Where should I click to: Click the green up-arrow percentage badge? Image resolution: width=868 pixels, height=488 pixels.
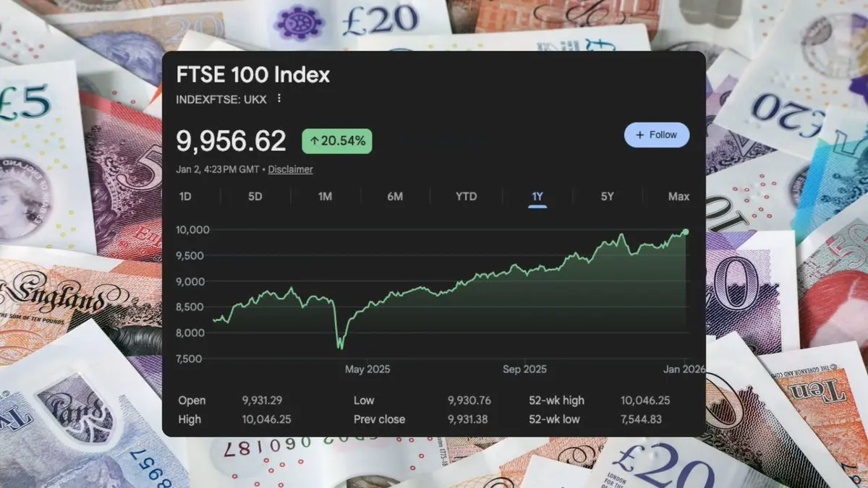(337, 141)
